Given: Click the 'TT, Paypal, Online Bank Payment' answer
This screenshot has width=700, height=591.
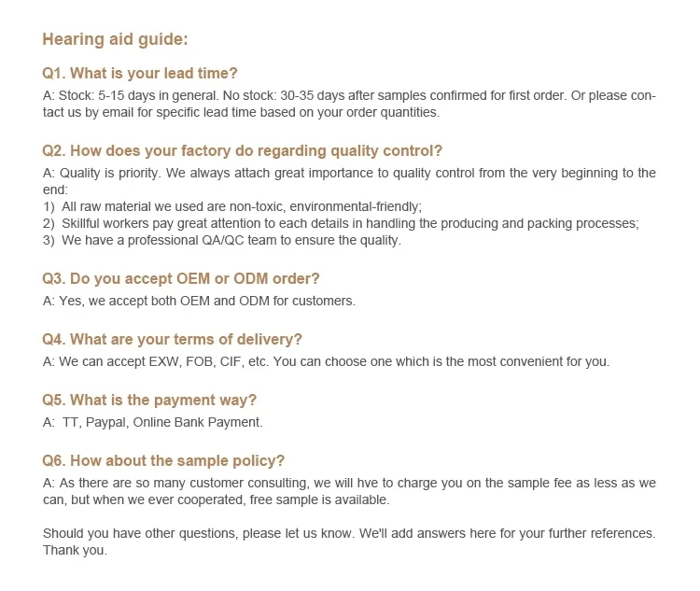Looking at the screenshot, I should click(153, 423).
